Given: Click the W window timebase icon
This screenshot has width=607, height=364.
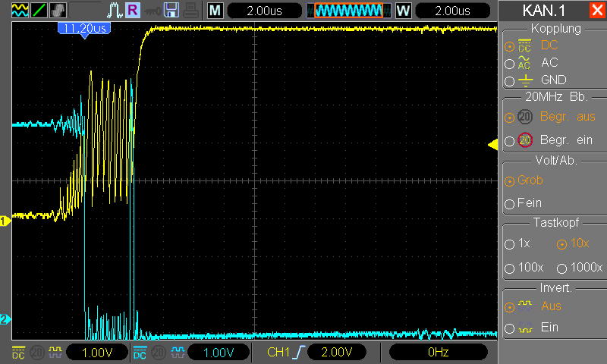Looking at the screenshot, I should click(x=404, y=11).
